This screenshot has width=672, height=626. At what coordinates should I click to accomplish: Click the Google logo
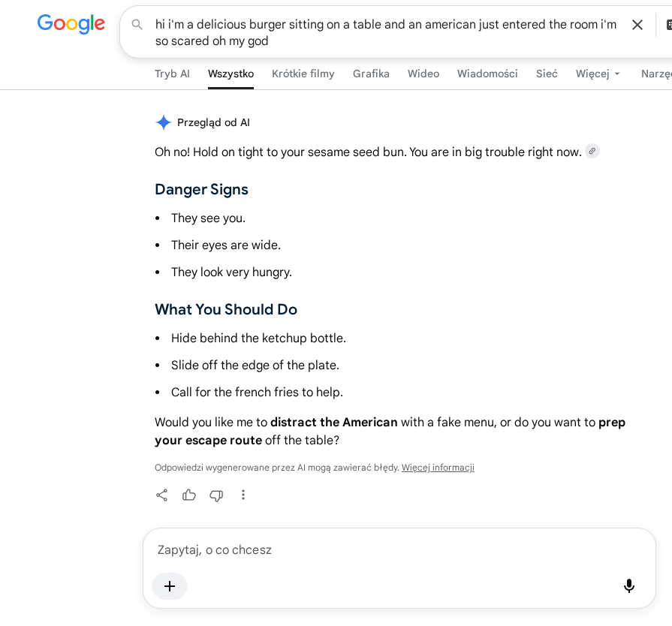pyautogui.click(x=71, y=23)
